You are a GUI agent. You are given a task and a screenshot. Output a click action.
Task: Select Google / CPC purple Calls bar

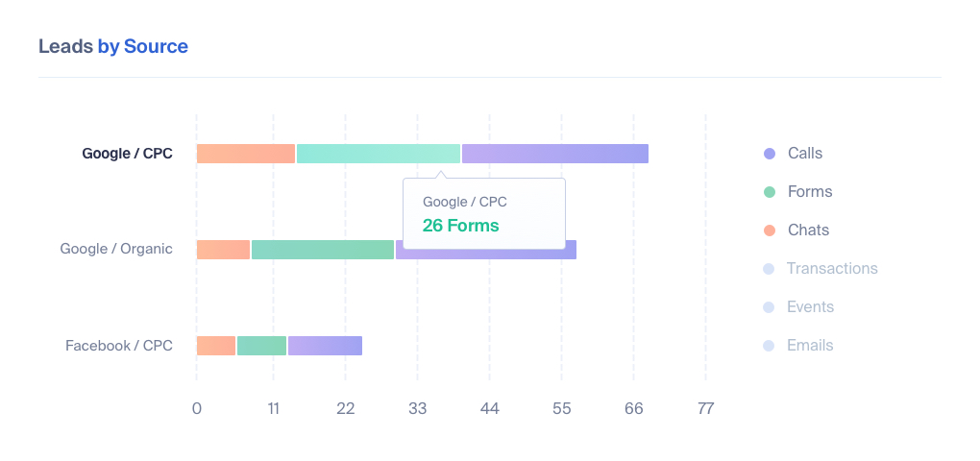tap(555, 154)
